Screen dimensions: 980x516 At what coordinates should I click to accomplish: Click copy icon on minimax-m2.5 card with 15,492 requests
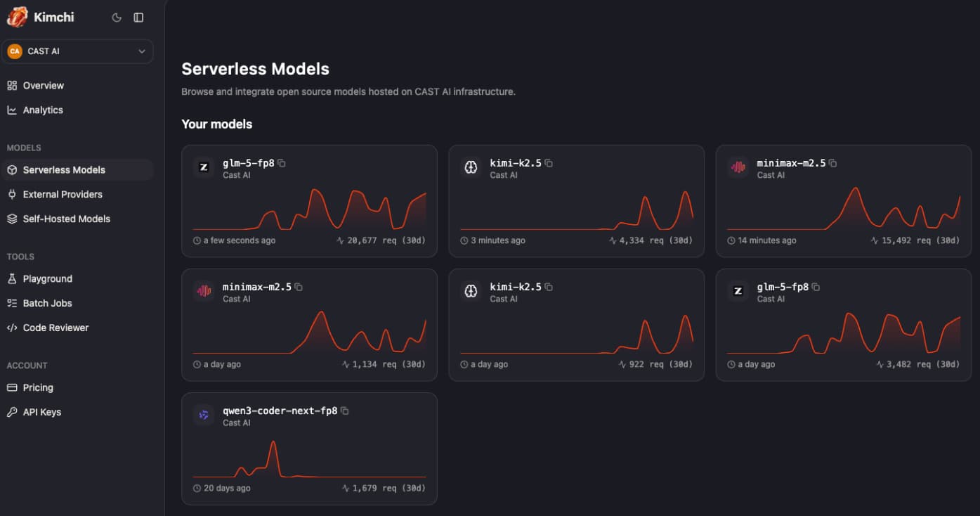[x=832, y=163]
